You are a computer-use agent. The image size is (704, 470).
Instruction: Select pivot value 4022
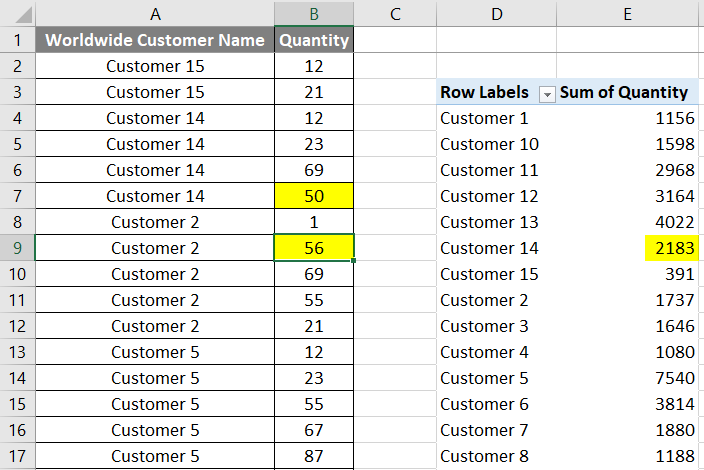pos(628,222)
